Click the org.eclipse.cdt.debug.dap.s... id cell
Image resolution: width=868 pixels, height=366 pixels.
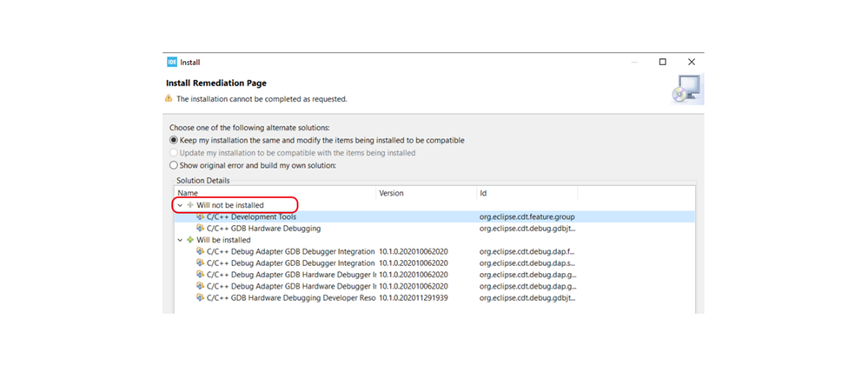[528, 263]
